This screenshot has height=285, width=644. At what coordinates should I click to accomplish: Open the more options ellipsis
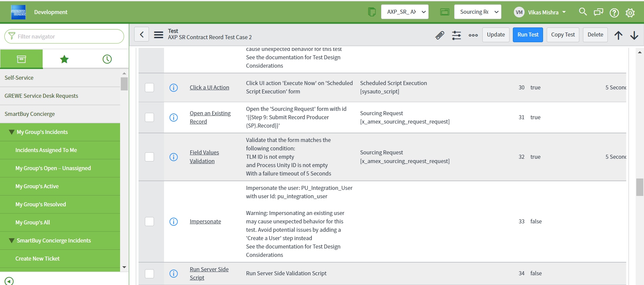point(473,35)
